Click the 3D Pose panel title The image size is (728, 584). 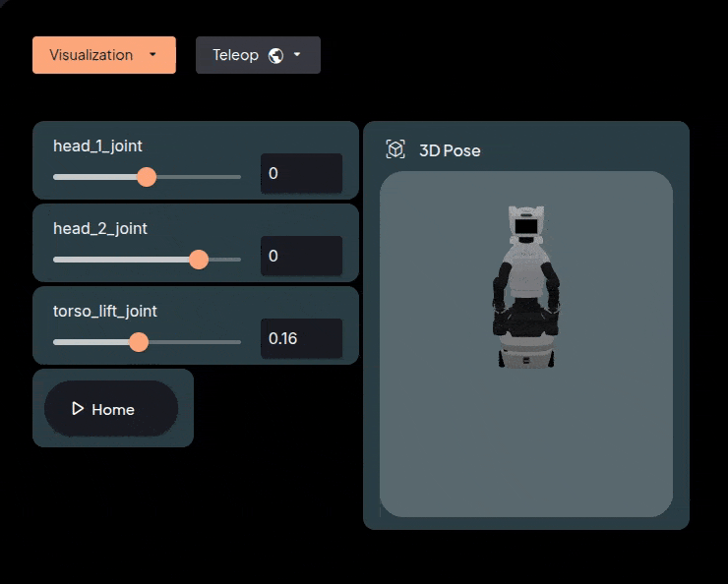[x=450, y=150]
